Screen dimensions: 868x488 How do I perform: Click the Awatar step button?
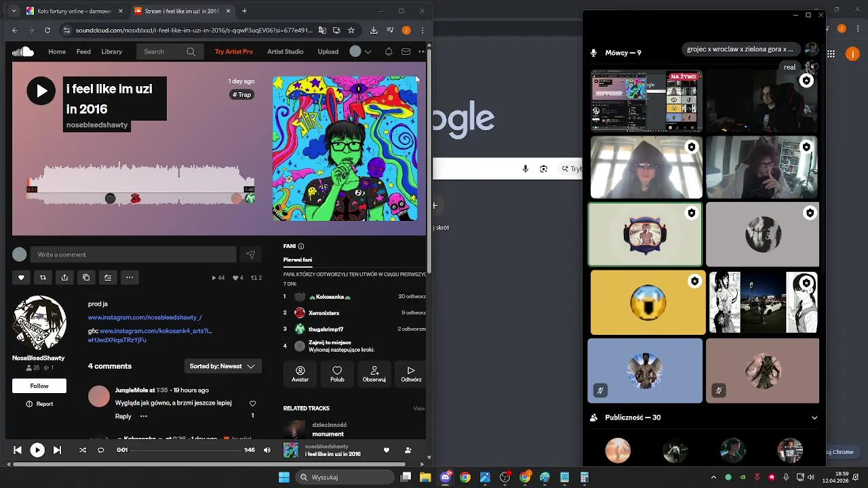[300, 374]
